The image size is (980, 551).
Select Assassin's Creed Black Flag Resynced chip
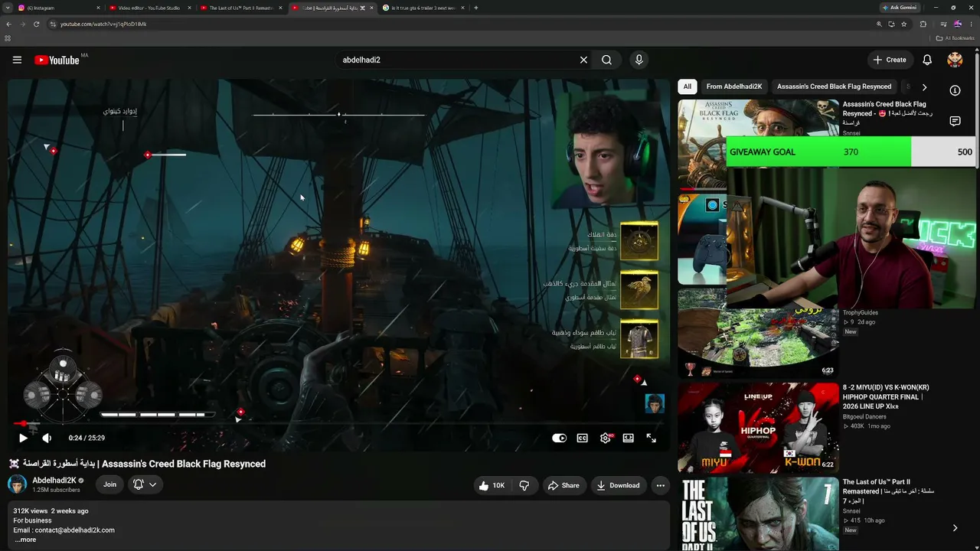(834, 86)
